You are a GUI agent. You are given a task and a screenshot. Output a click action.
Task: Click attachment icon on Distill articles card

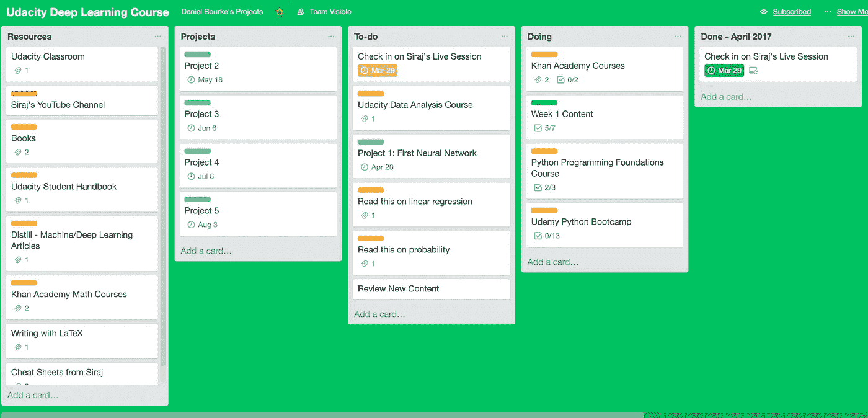pos(18,260)
